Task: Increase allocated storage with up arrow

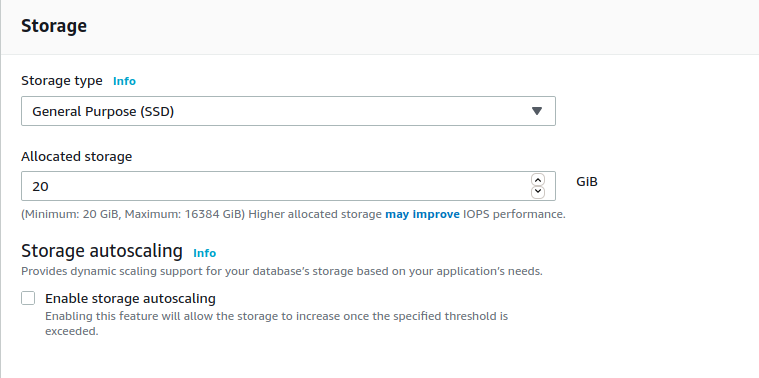Action: coord(538,180)
